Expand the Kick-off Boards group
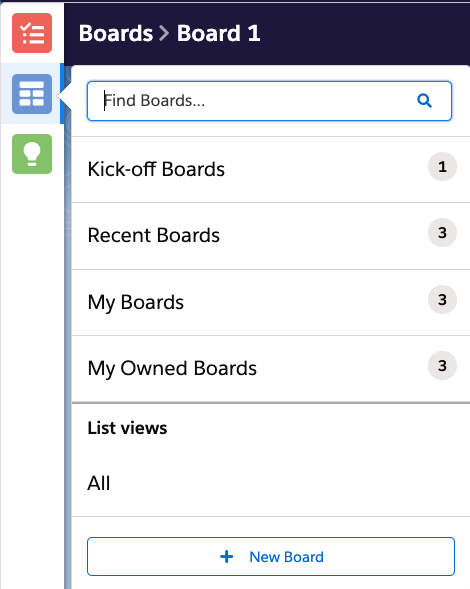The image size is (470, 589). 271,169
